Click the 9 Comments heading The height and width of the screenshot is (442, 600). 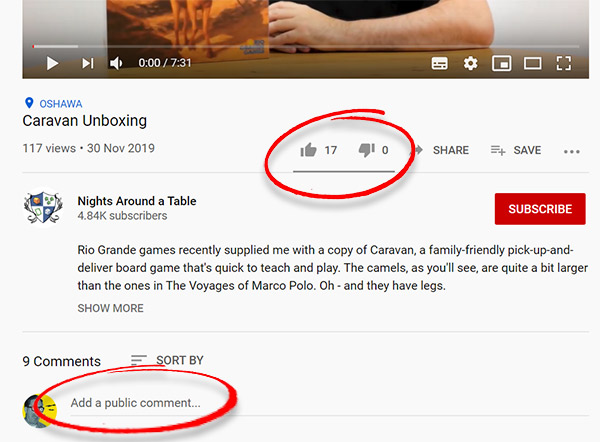[61, 361]
